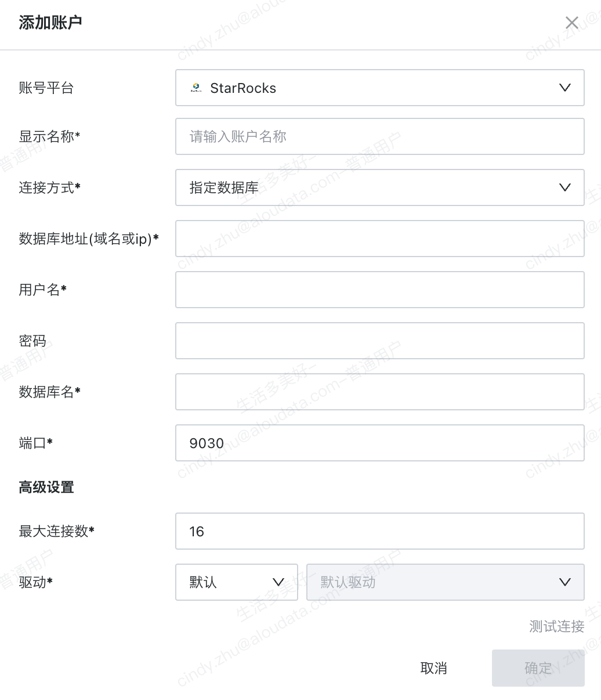The height and width of the screenshot is (700, 601).
Task: Click the 最大连接数 field showing 16
Action: click(379, 531)
